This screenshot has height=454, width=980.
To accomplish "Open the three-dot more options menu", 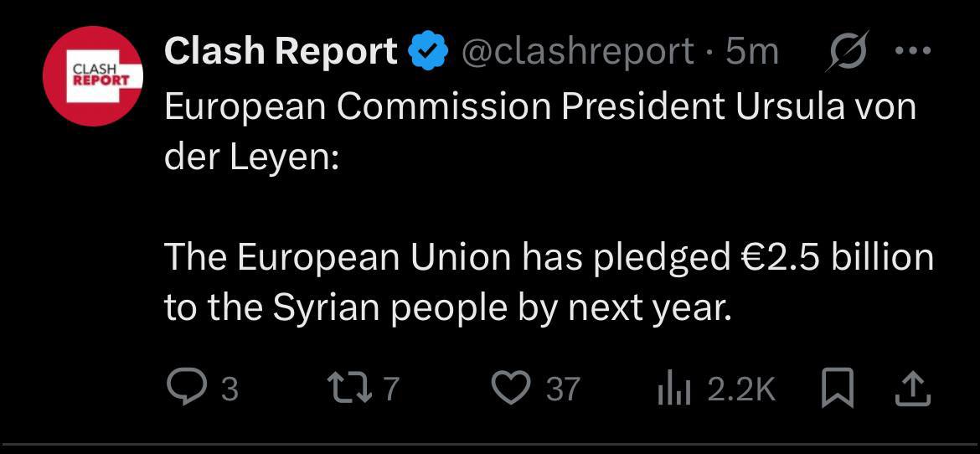I will tap(912, 51).
